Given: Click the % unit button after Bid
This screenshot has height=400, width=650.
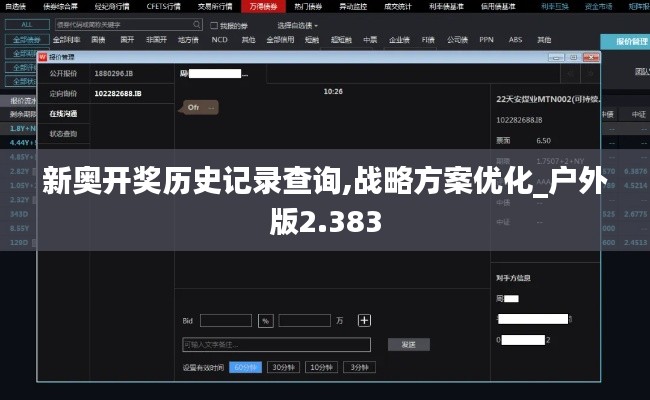Looking at the screenshot, I should (265, 320).
